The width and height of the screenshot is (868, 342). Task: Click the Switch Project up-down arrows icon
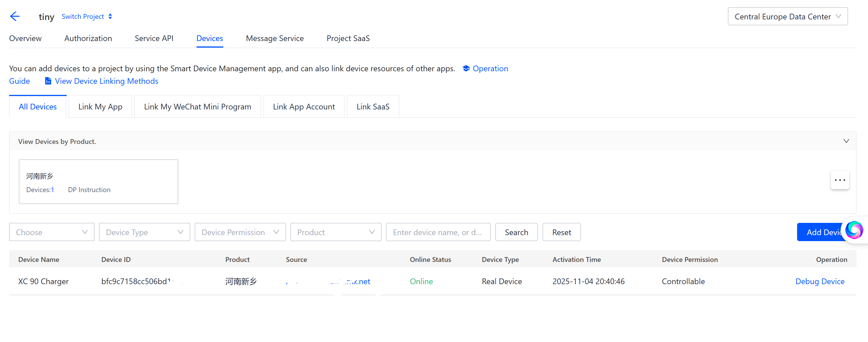point(110,17)
